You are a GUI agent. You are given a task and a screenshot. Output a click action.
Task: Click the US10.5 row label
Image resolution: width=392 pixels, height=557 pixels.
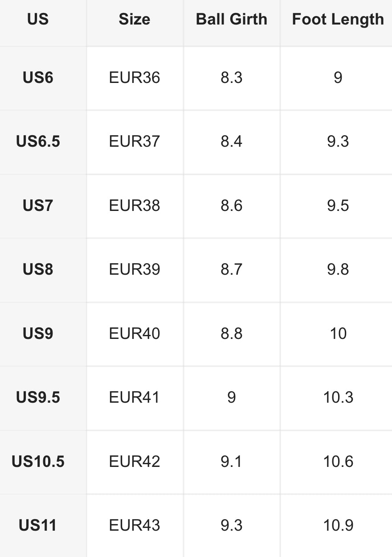[38, 462]
